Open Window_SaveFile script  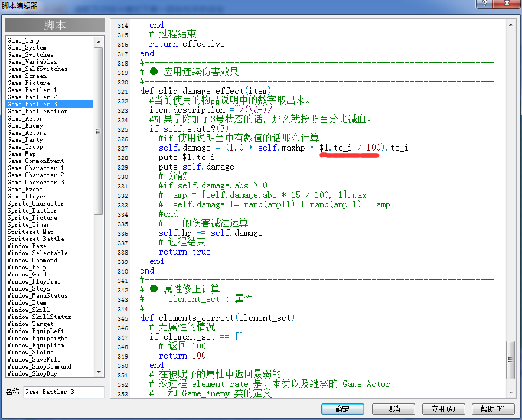pyautogui.click(x=34, y=359)
